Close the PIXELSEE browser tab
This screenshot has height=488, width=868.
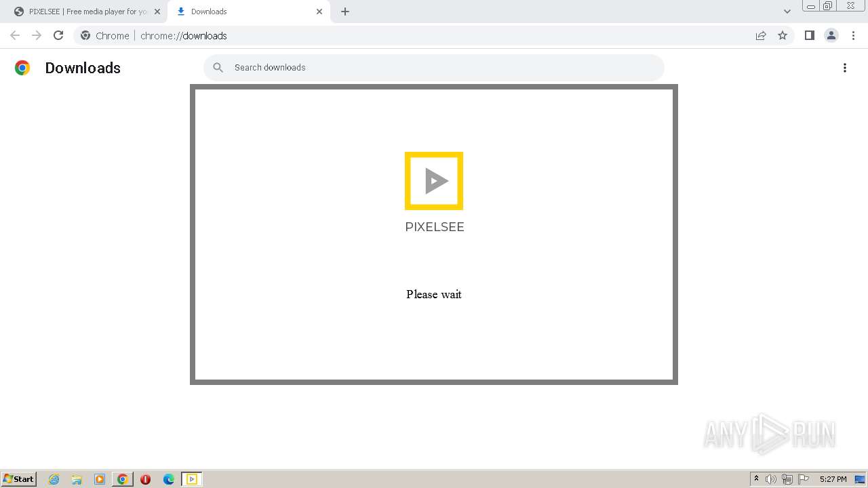157,12
